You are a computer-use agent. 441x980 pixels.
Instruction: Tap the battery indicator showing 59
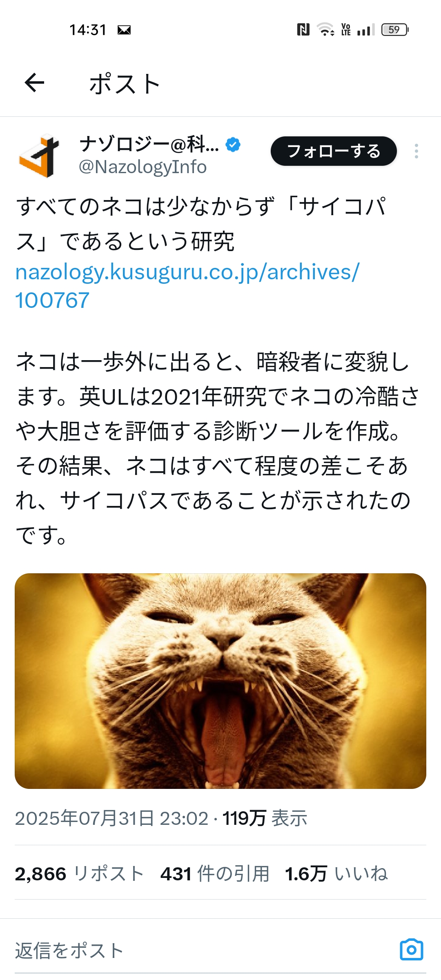(x=395, y=29)
